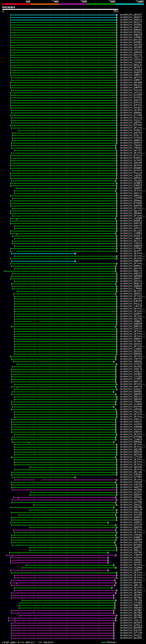Open the UniRef100_C3KI15 label
The height and width of the screenshot is (644, 146).
[x=131, y=306]
